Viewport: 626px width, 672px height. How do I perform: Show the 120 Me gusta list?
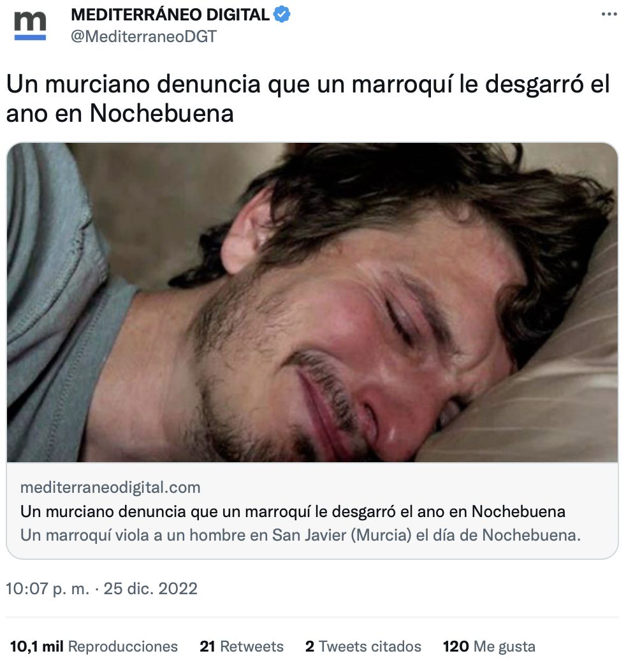[489, 646]
